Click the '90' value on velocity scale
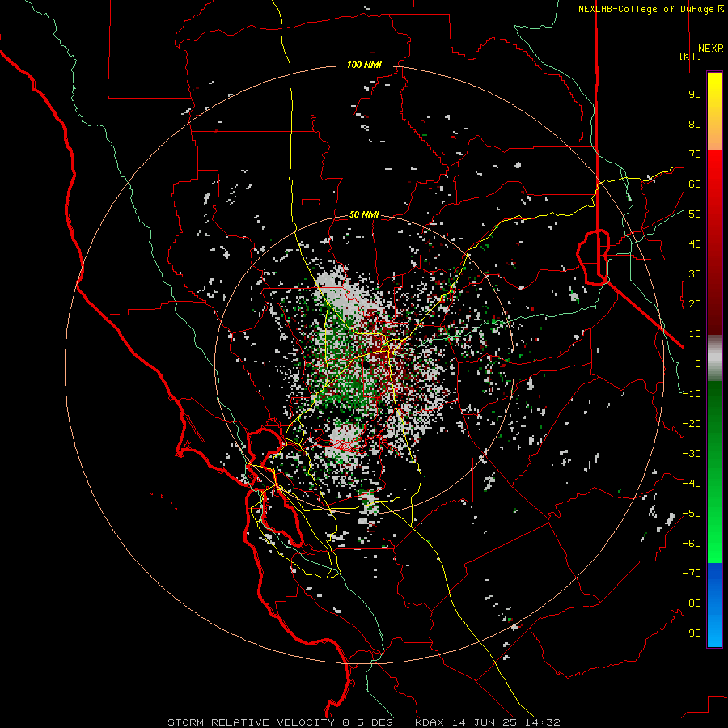Screen dimensions: 728x728 tap(695, 95)
